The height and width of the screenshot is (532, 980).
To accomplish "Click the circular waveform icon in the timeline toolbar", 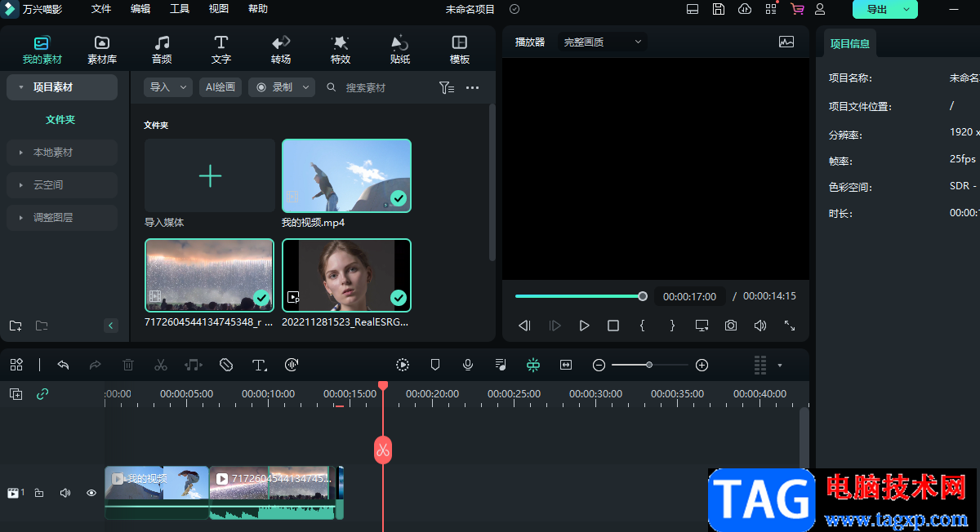I will click(x=292, y=365).
